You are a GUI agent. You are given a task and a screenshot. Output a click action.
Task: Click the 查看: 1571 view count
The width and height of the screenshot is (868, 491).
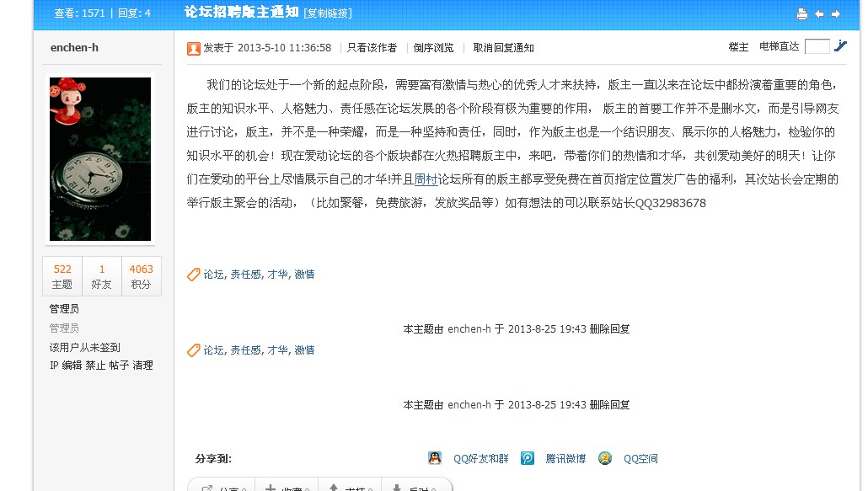point(79,13)
